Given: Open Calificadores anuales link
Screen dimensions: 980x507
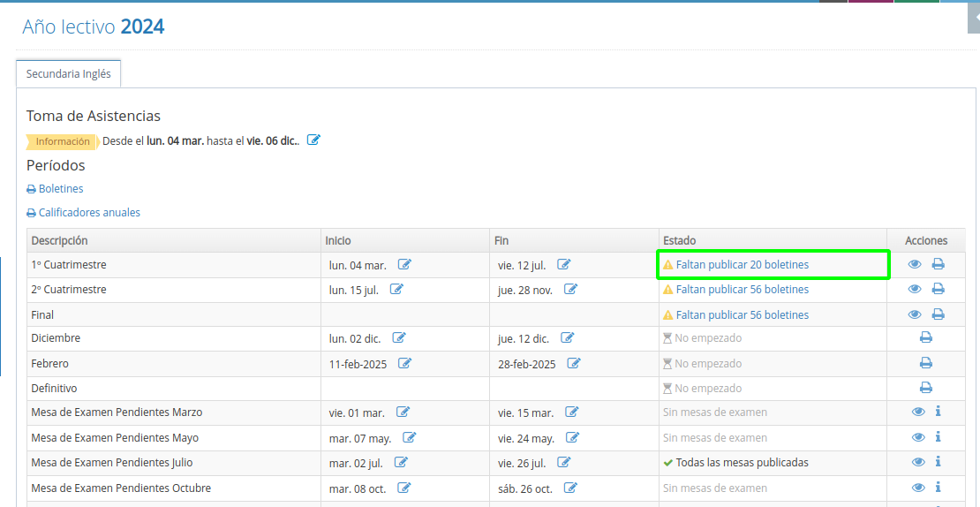Looking at the screenshot, I should click(x=88, y=213).
